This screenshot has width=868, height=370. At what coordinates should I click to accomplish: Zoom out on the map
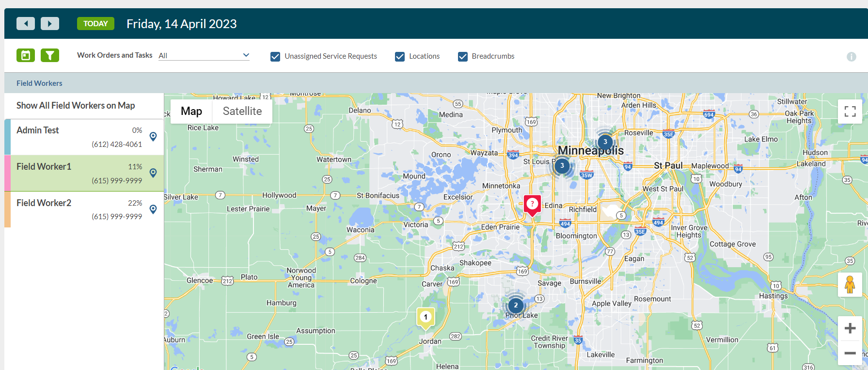(x=850, y=353)
